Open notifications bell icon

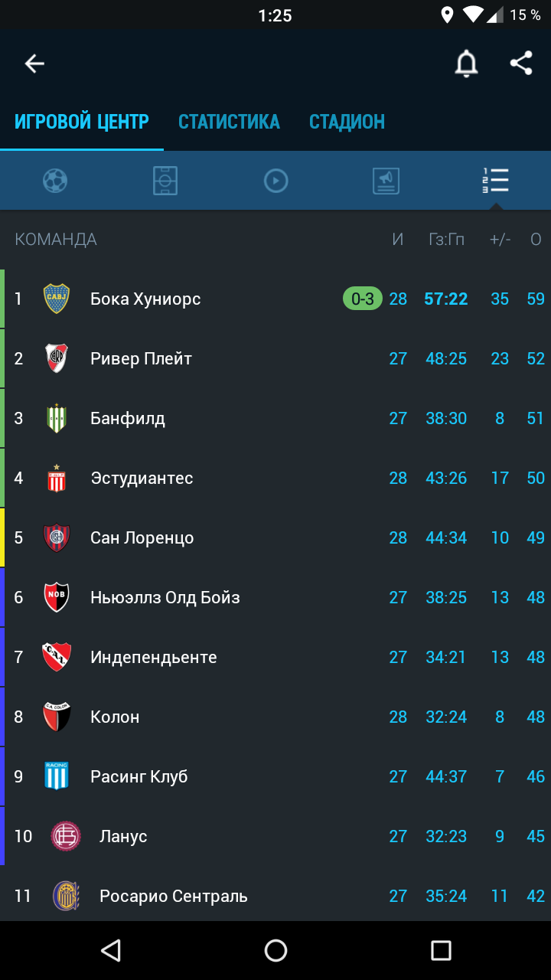click(466, 64)
